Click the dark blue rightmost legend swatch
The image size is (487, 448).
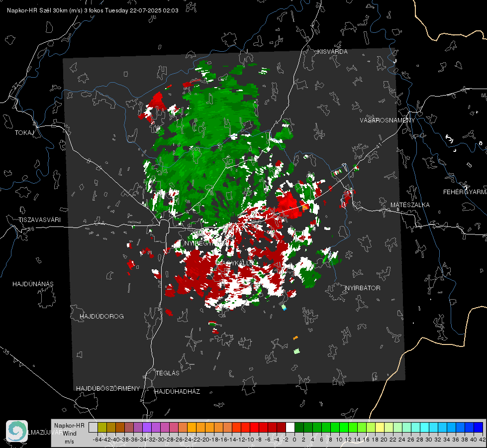click(479, 427)
